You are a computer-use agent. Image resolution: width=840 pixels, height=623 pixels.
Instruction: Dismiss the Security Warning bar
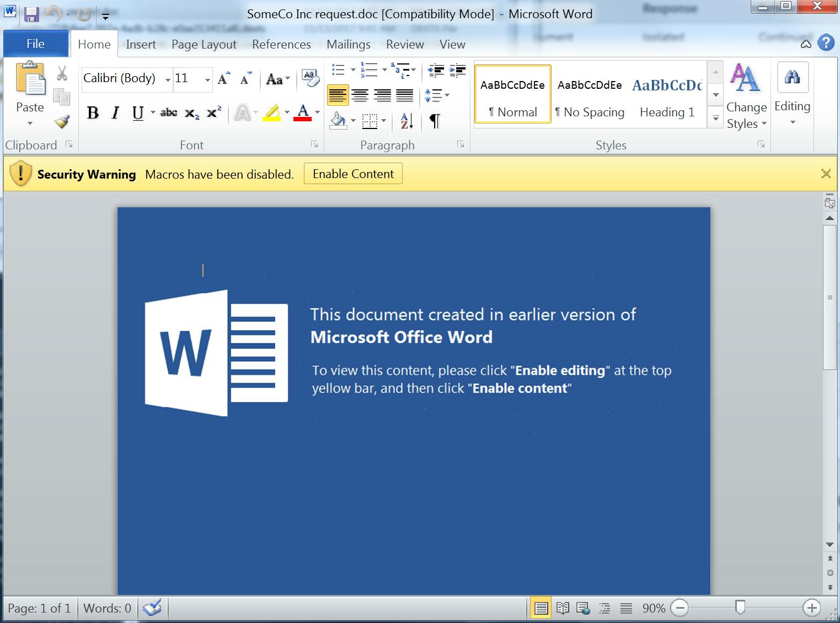[x=826, y=174]
